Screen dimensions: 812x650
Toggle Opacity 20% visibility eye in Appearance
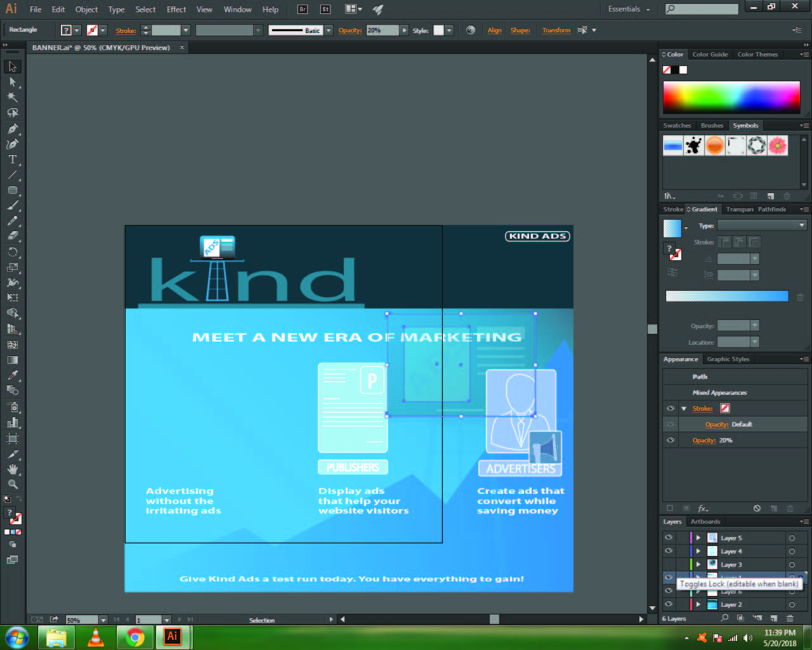coord(671,440)
